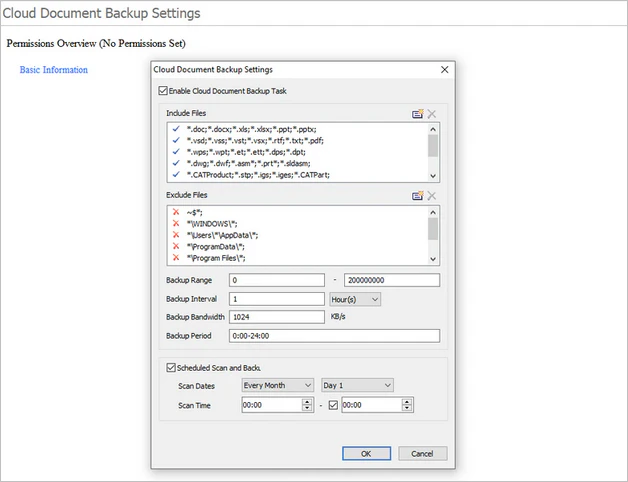This screenshot has height=482, width=628.
Task: Click the Backup Range maximum field 200000000
Action: point(392,280)
